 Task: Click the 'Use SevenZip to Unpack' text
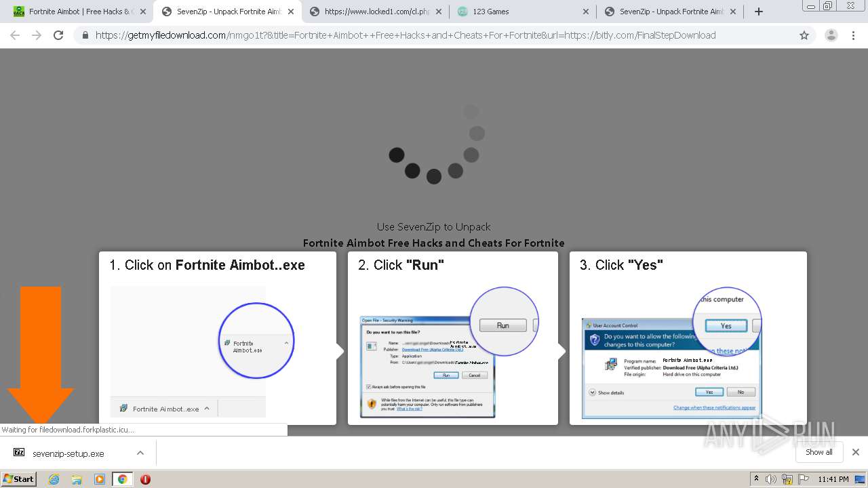(433, 227)
